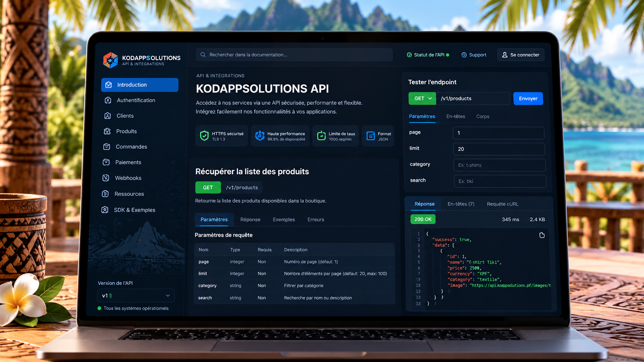
Task: Open the GET method dropdown in the tester
Action: [x=423, y=98]
